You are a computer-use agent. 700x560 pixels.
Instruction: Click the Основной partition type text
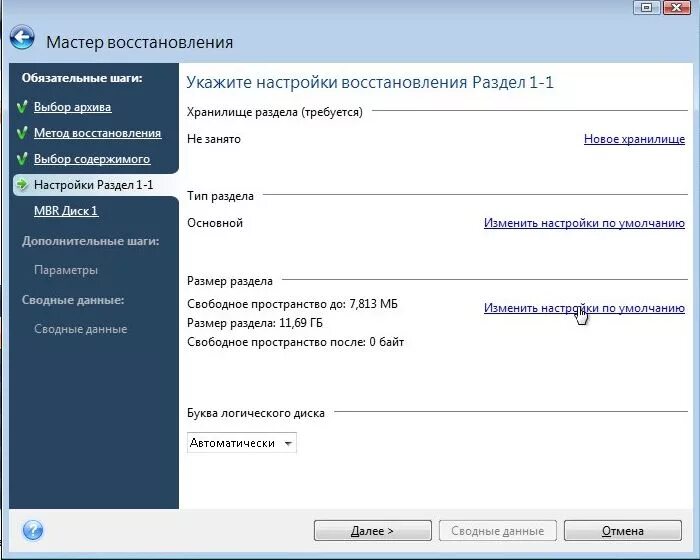click(x=215, y=223)
